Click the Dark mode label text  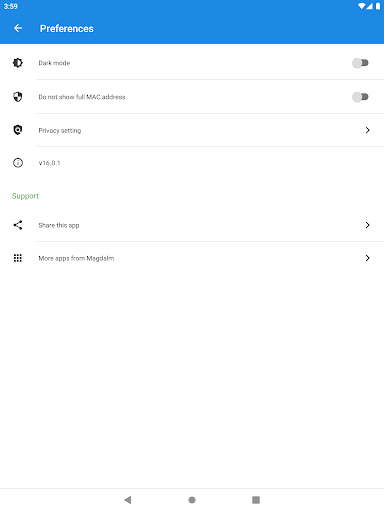pyautogui.click(x=54, y=63)
